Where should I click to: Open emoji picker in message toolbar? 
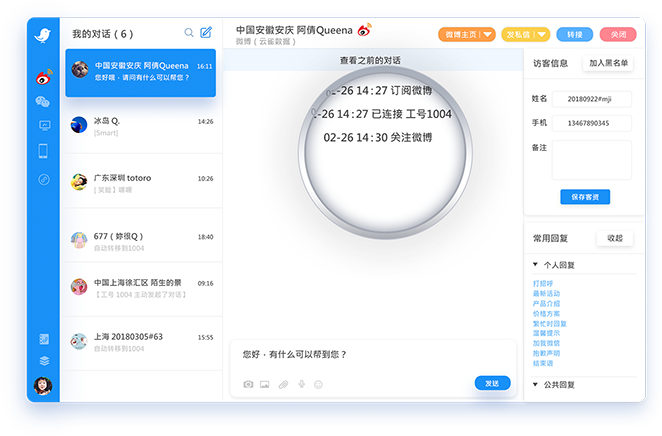319,384
